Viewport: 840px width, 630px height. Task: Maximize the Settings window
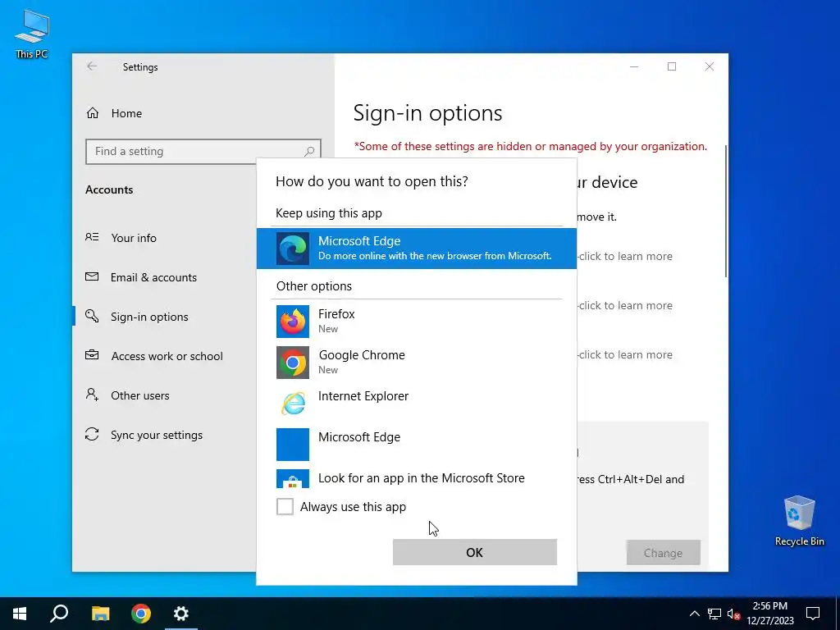[x=672, y=66]
